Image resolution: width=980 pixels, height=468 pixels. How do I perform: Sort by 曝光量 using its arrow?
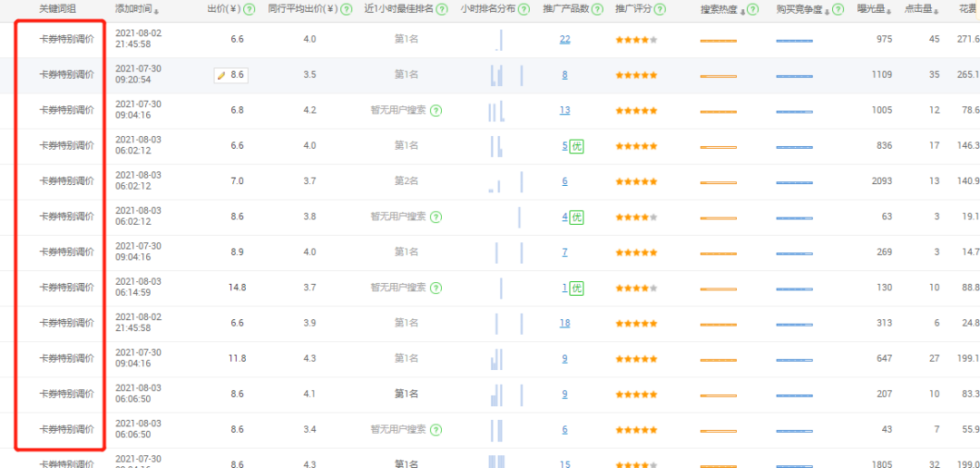click(x=888, y=11)
